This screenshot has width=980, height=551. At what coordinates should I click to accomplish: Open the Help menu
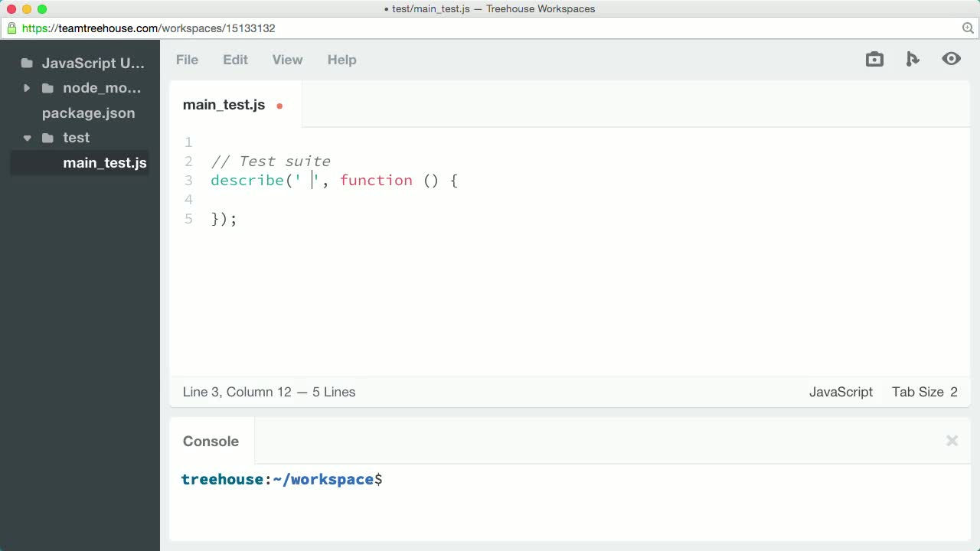click(x=342, y=60)
